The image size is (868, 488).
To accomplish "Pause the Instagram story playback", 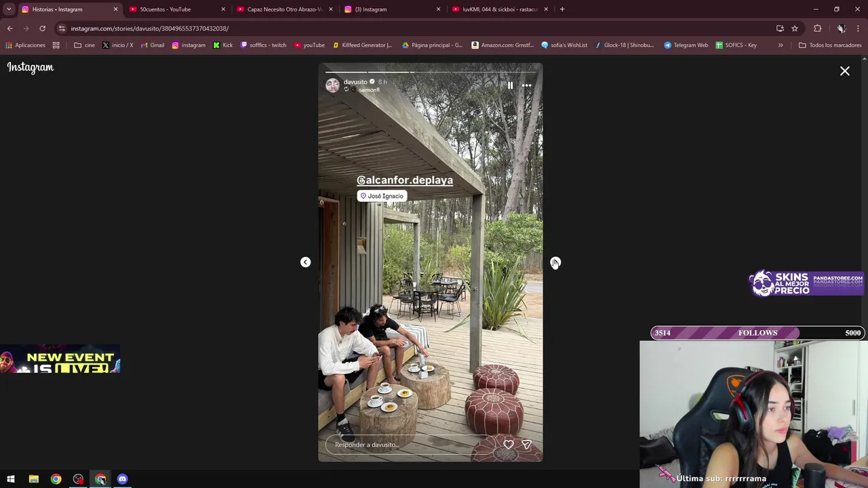I will [510, 85].
